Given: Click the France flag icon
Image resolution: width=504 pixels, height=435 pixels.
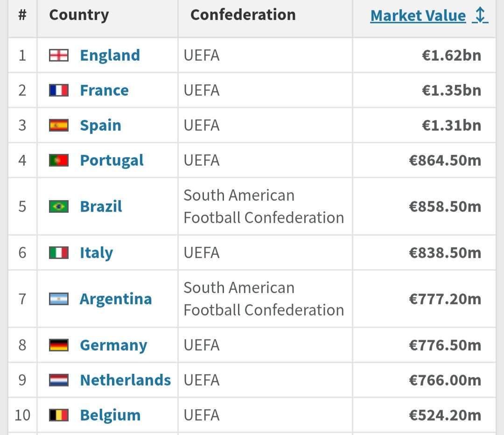Looking at the screenshot, I should tap(59, 91).
